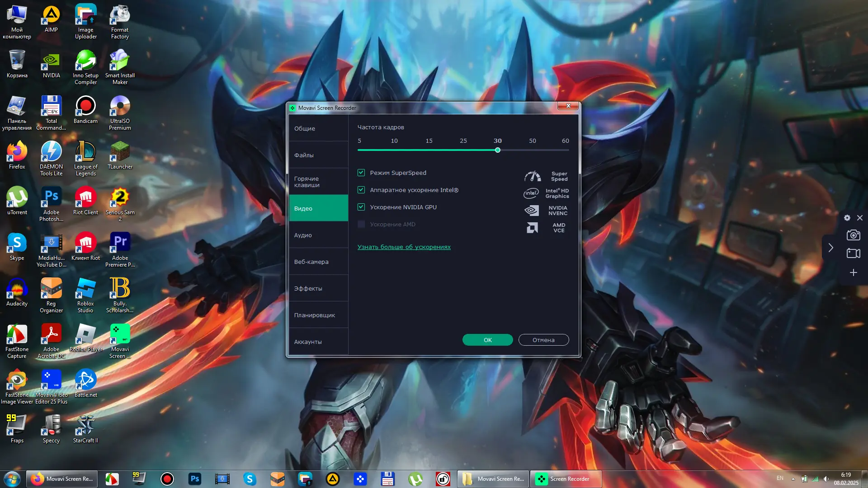Click the Bandicam desktop shortcut
Image resolution: width=868 pixels, height=488 pixels.
click(85, 106)
